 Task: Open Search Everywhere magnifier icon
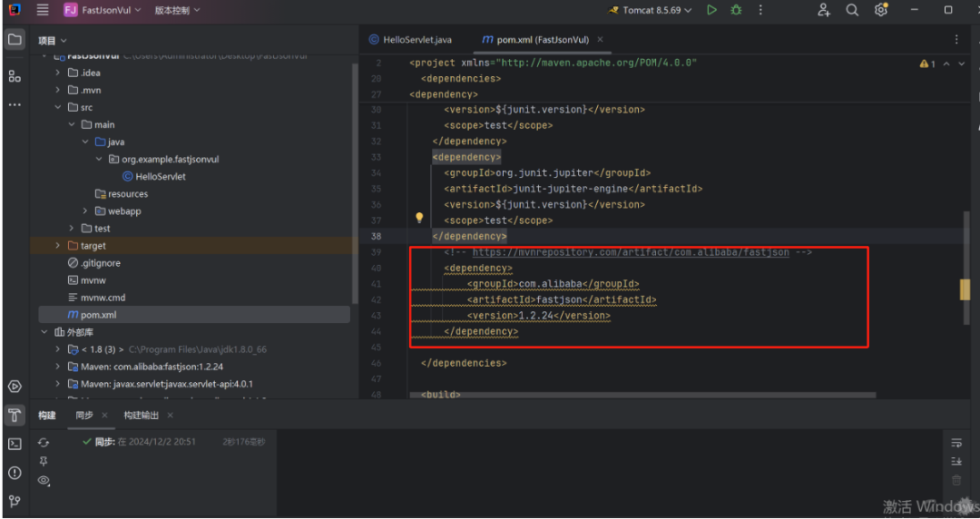point(852,10)
